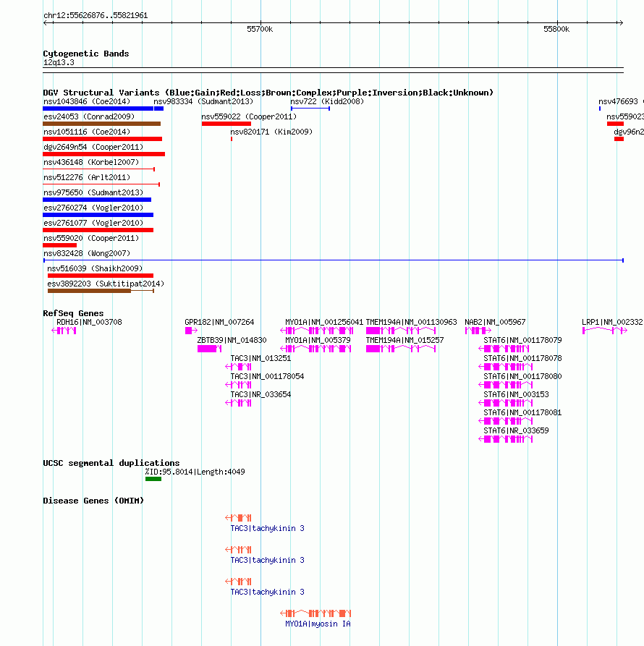Select the STAT6|NM_003153 transcript

point(506,403)
